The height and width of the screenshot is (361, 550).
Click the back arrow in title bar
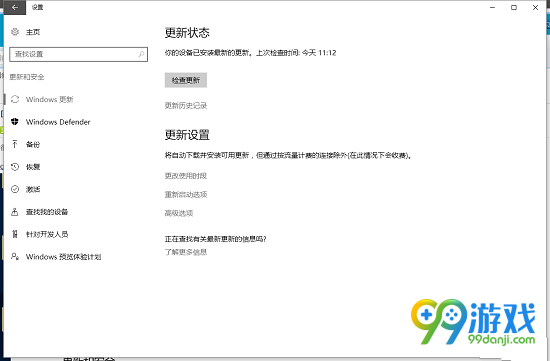point(15,7)
